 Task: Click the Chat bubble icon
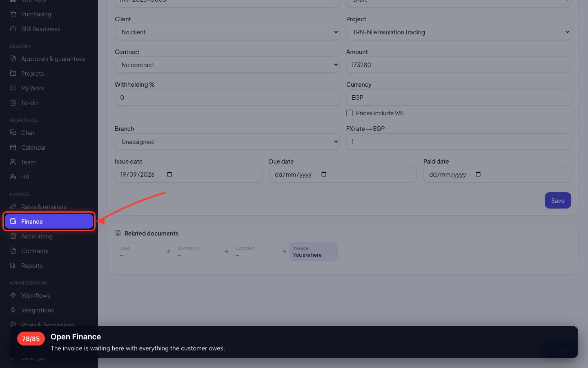[13, 133]
